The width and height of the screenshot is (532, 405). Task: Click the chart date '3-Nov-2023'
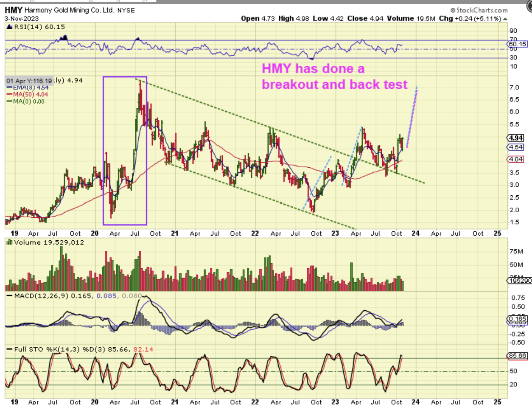pyautogui.click(x=22, y=19)
